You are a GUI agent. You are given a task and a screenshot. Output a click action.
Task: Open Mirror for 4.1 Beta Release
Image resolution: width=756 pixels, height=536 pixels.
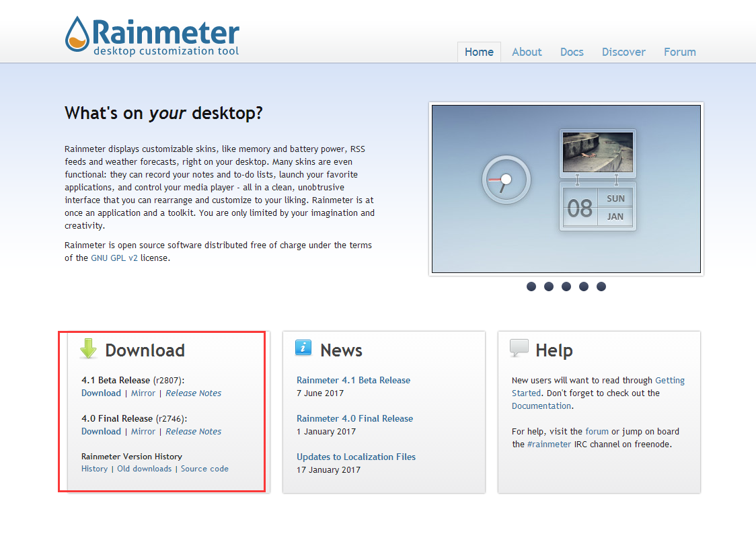(143, 393)
